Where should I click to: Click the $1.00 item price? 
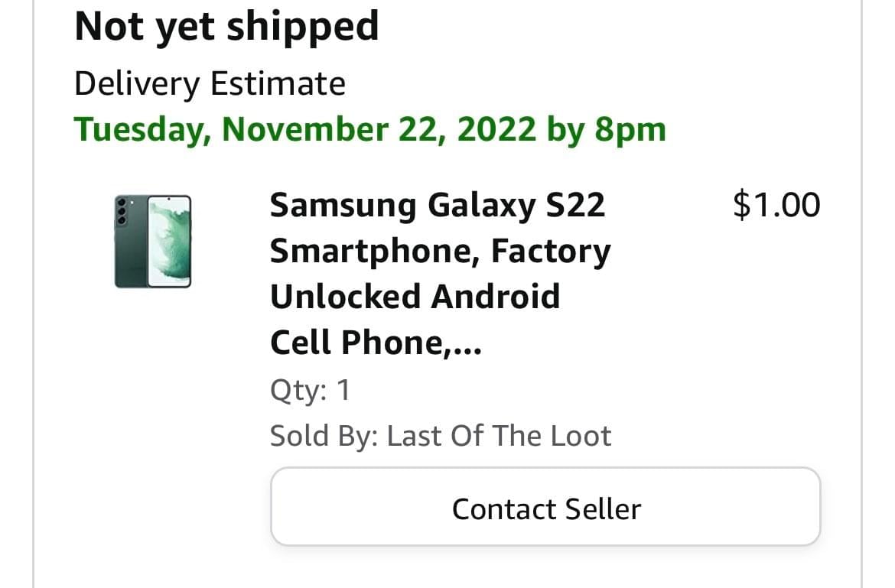[776, 205]
